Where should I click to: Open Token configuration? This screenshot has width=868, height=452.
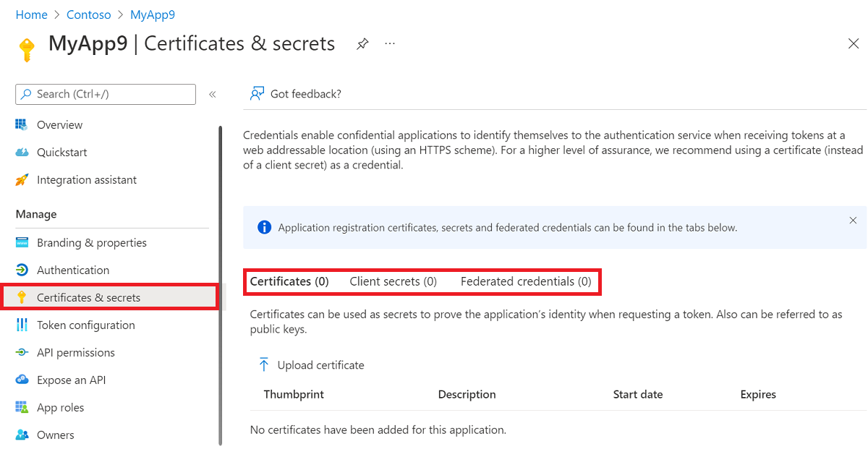coord(85,325)
